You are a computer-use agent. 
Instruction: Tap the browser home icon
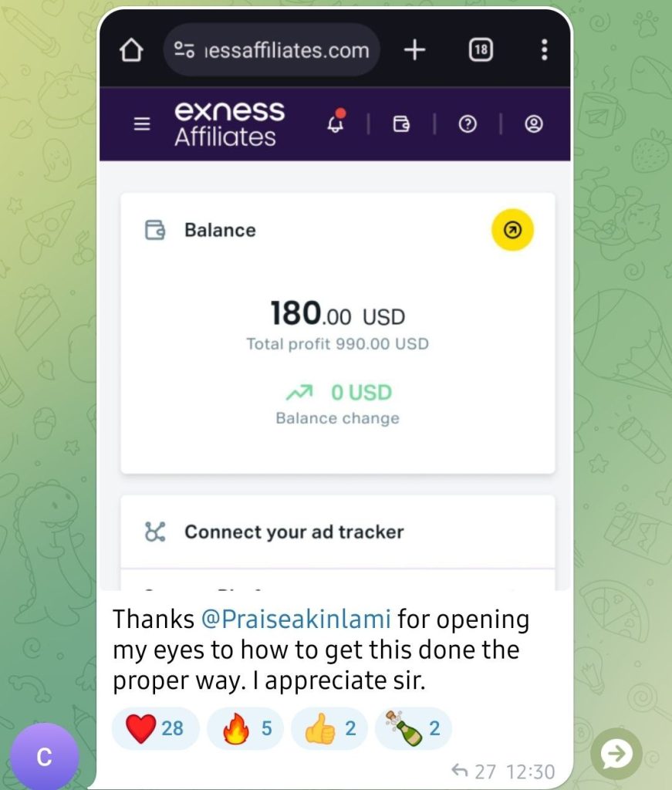[x=131, y=50]
